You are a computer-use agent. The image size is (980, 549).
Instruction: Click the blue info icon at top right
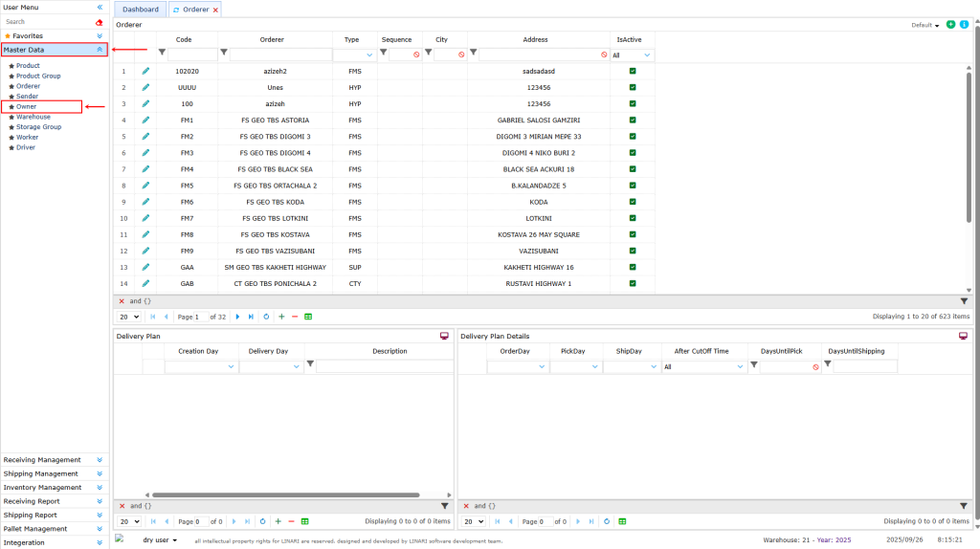pos(964,25)
